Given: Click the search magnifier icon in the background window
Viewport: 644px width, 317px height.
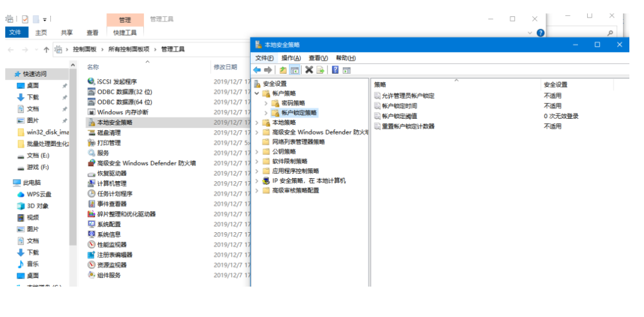Looking at the screenshot, I should (x=610, y=33).
